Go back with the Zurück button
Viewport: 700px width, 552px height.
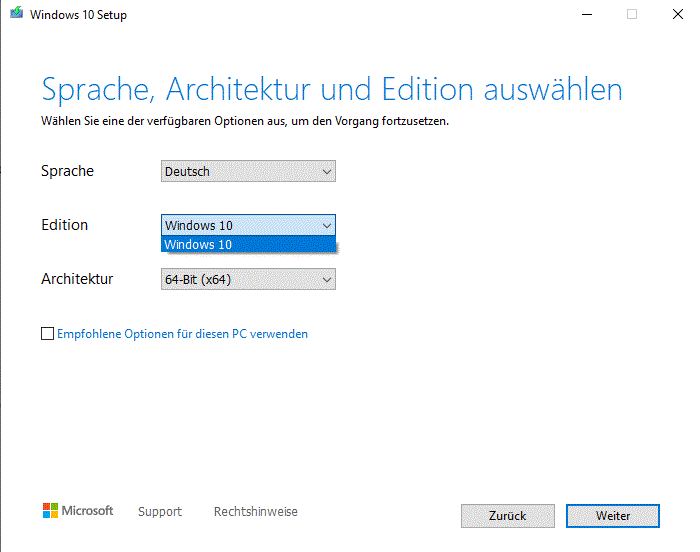[508, 516]
